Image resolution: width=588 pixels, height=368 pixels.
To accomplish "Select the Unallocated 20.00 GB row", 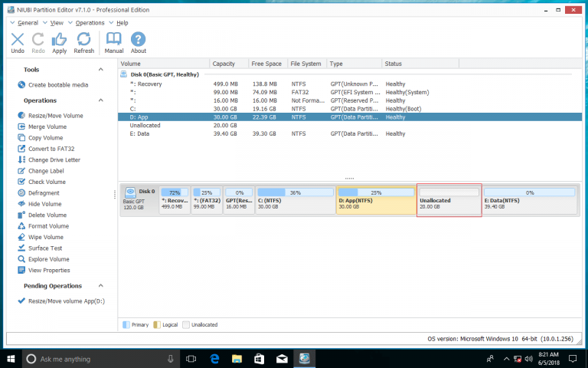I will pyautogui.click(x=350, y=126).
